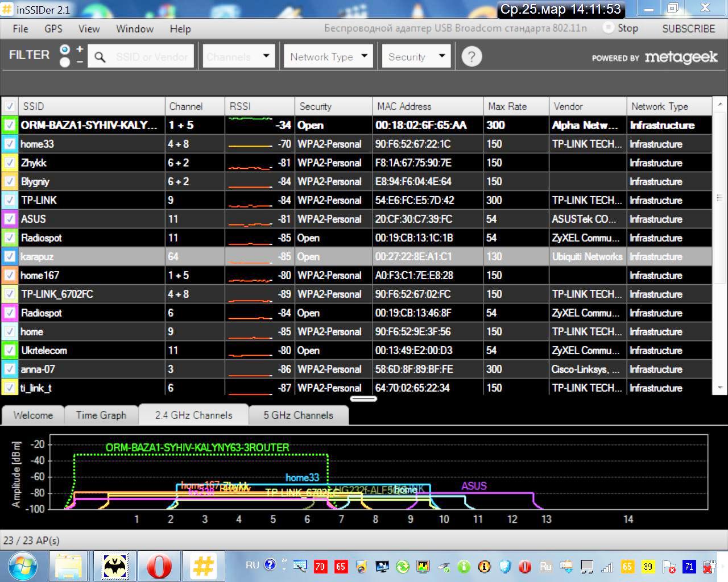Click the network list vertical scrollbar

click(x=719, y=198)
